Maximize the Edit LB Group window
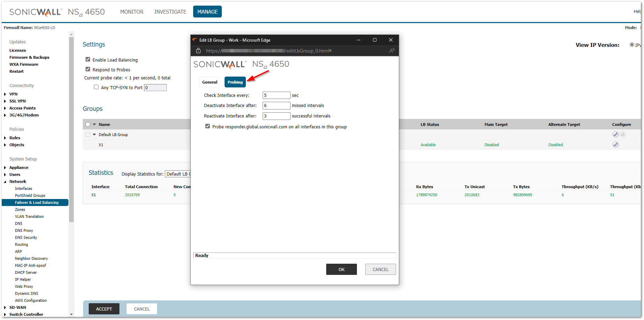 [375, 40]
